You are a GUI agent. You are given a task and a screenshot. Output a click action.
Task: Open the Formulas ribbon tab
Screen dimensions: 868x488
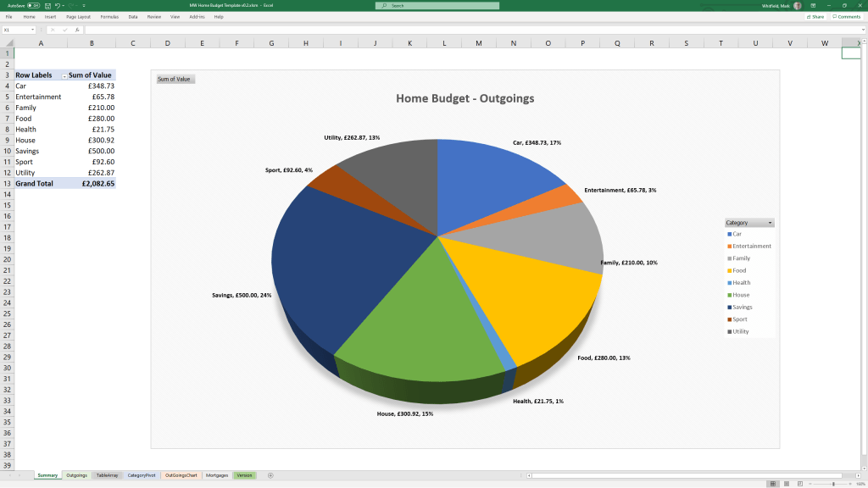(109, 15)
